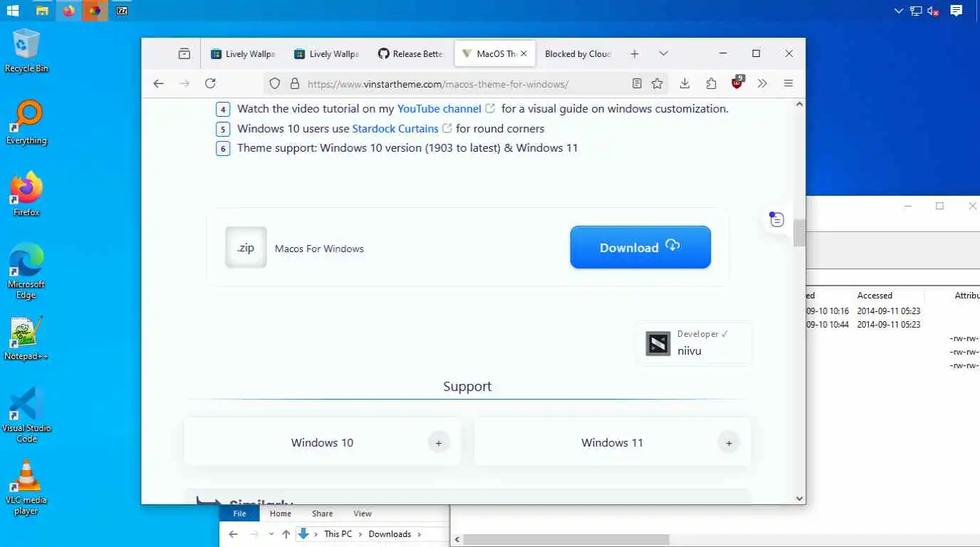Image resolution: width=980 pixels, height=547 pixels.
Task: Click the Accessed column header in background window
Action: point(875,296)
